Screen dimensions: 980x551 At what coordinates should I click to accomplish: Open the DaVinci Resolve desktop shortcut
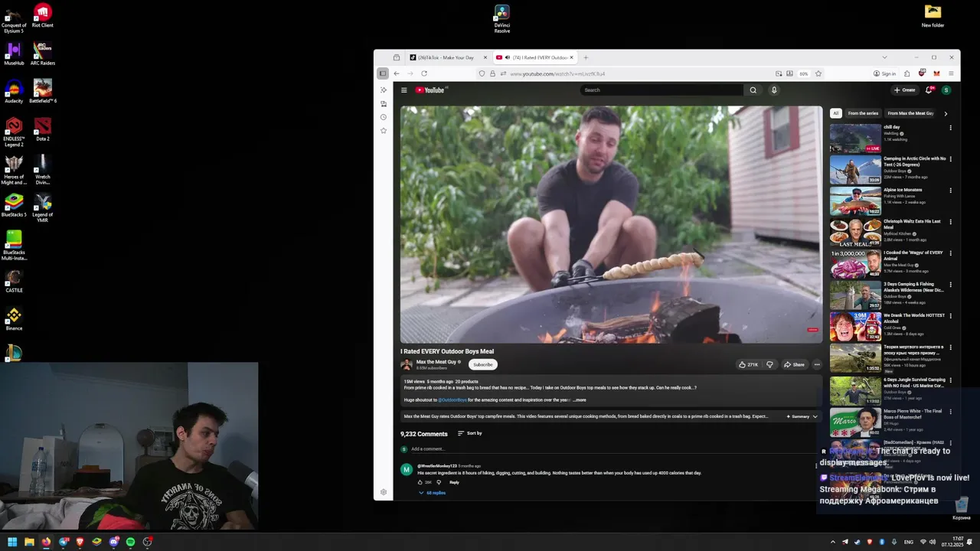point(502,18)
